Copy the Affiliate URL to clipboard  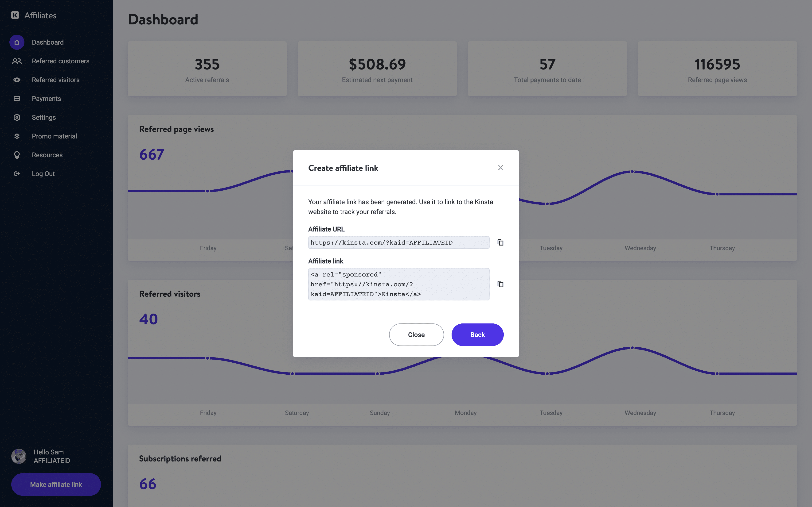500,242
